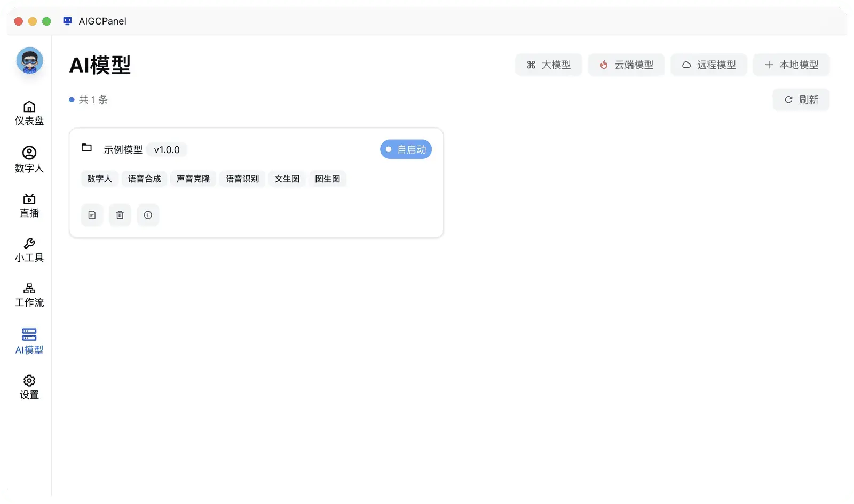Open the 直播 live section
This screenshot has height=504, width=854.
pos(29,205)
